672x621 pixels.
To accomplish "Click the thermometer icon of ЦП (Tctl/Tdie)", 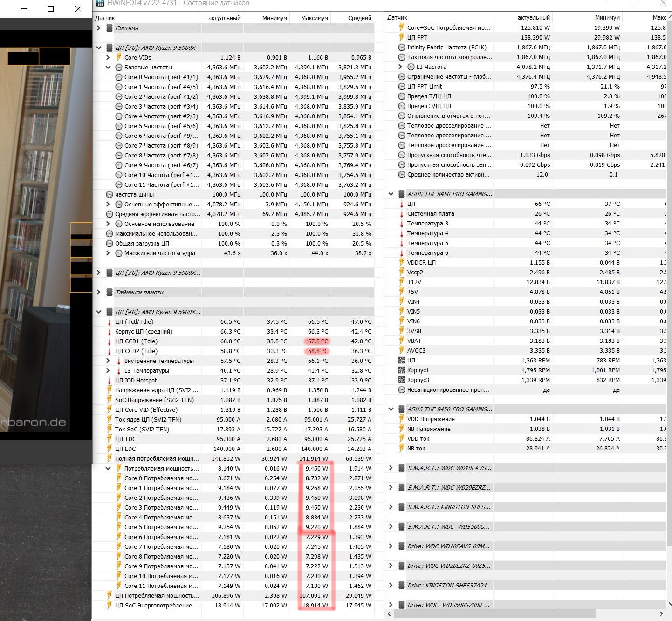I will click(x=110, y=321).
